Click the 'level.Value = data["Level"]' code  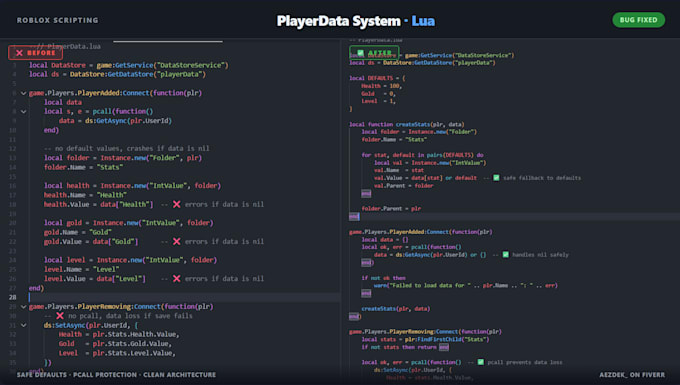[x=95, y=279]
